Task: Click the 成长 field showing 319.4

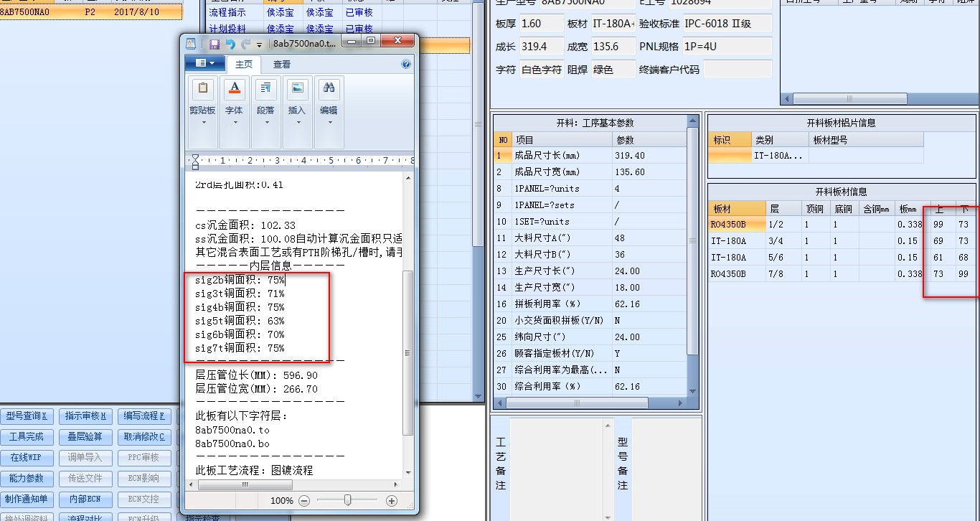Action: click(542, 47)
